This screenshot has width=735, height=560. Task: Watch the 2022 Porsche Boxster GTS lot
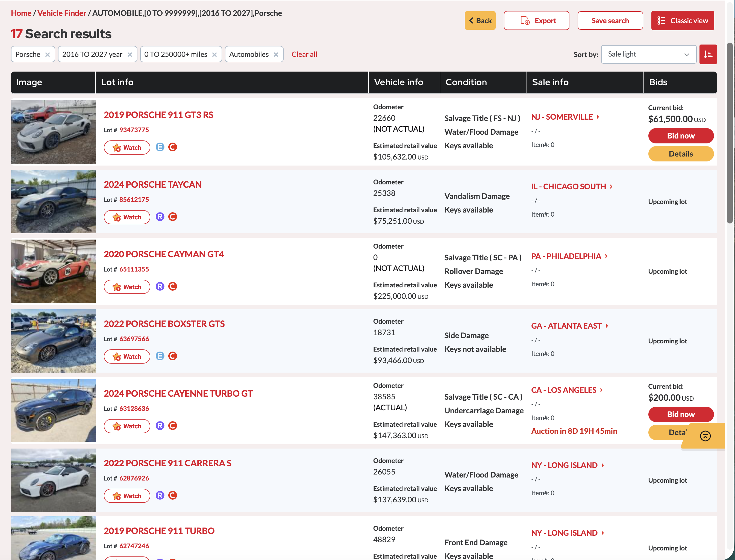coord(127,356)
